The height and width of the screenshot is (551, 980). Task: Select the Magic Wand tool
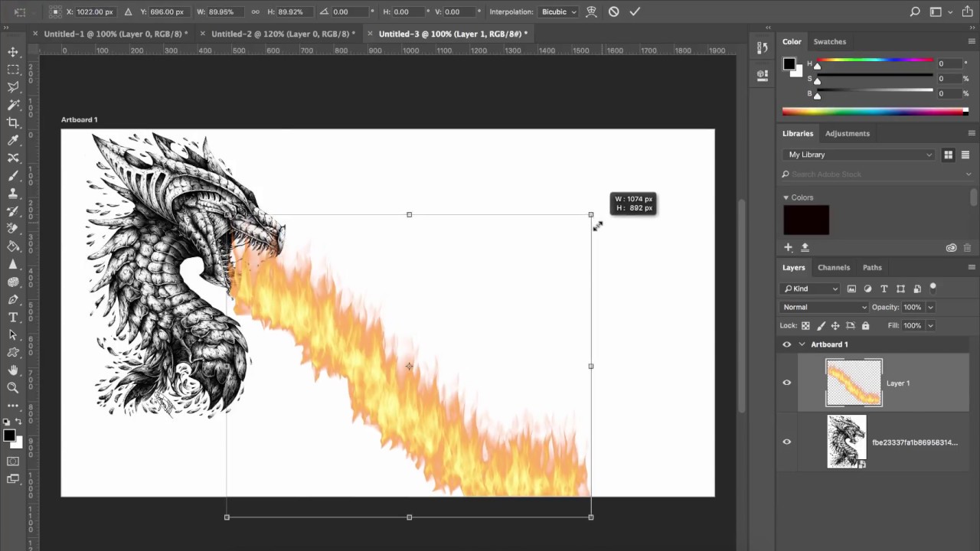point(13,105)
